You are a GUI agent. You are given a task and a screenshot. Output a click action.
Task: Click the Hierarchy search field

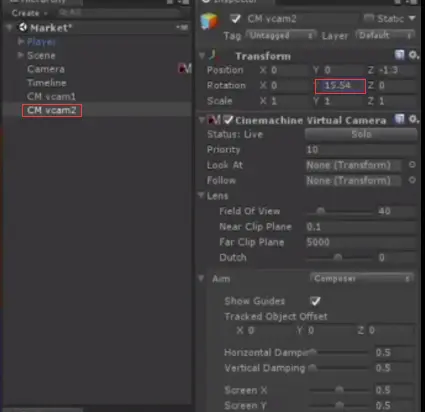tap(119, 13)
